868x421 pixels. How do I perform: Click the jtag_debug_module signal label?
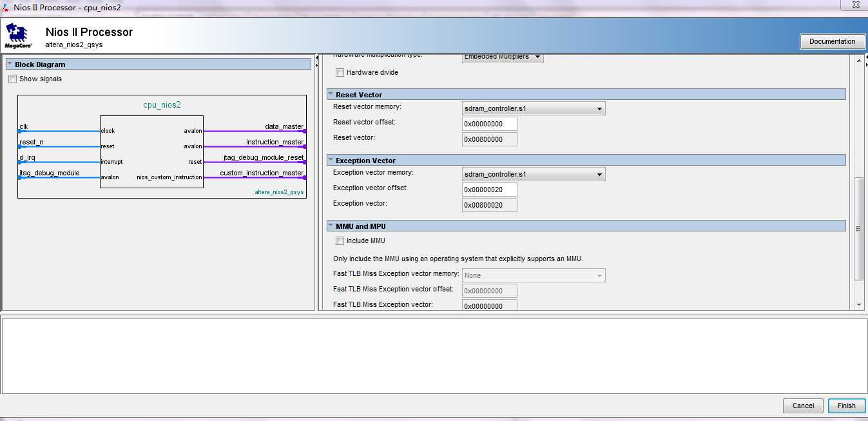click(50, 173)
